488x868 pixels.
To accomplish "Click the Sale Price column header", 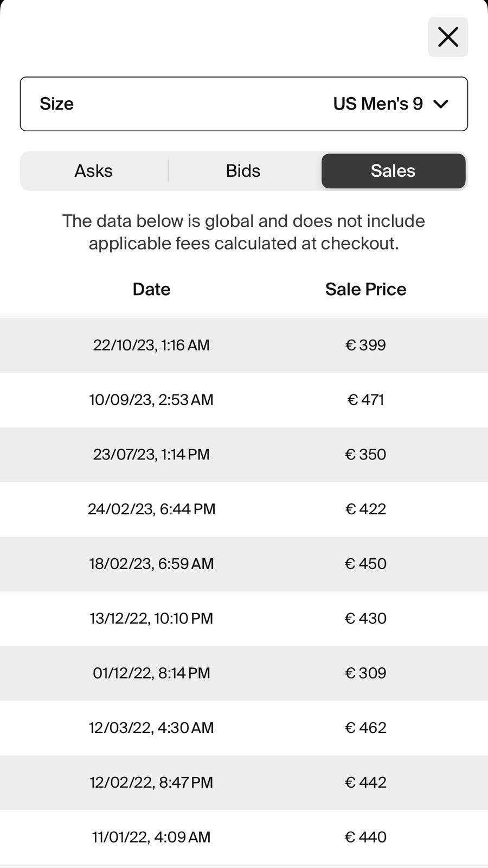I will [x=365, y=289].
